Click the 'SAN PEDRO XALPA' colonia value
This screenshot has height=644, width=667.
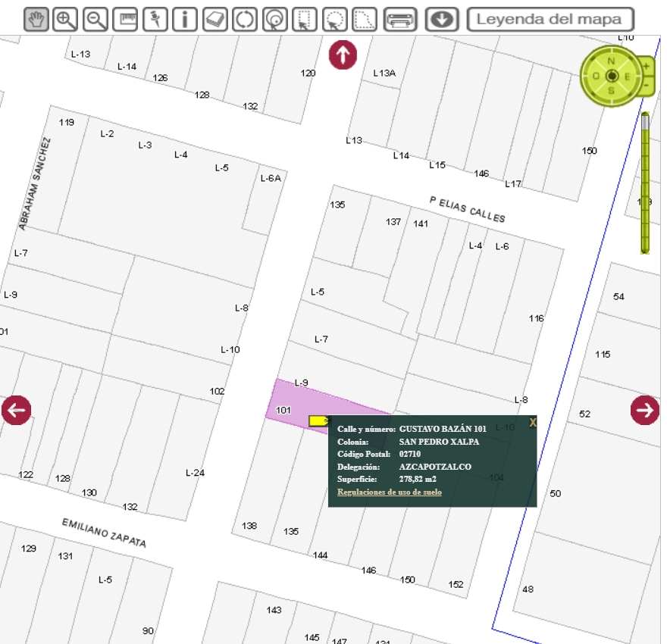[x=439, y=442]
